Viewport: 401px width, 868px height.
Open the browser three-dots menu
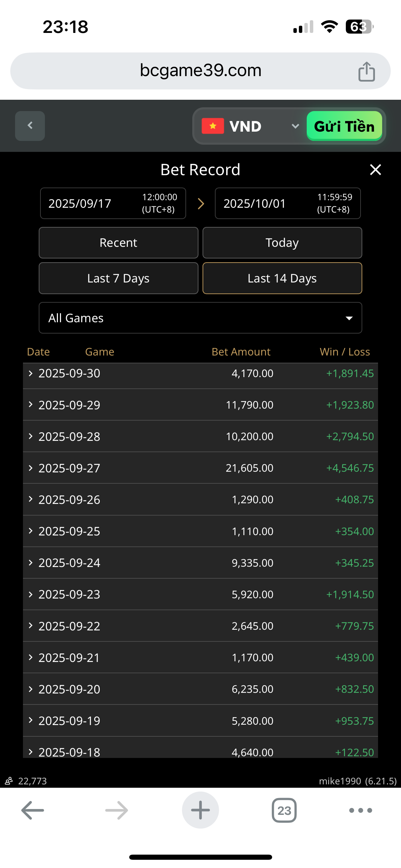point(361,810)
